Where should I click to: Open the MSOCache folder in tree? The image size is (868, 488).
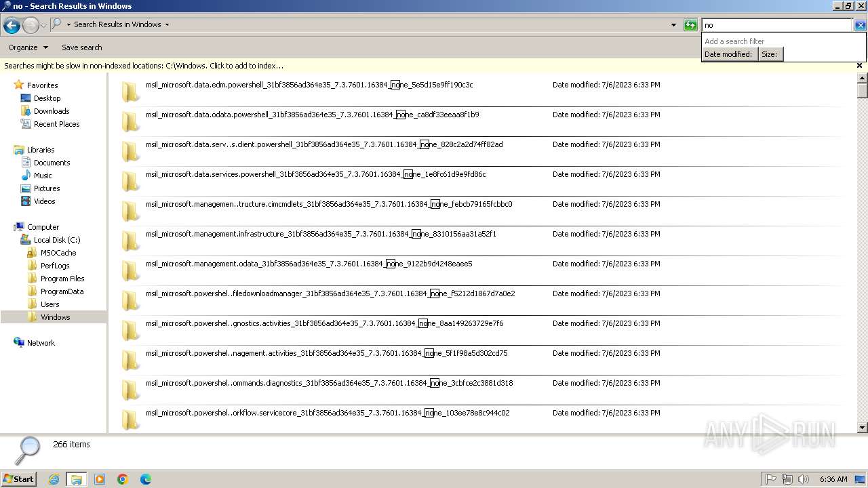(x=58, y=253)
